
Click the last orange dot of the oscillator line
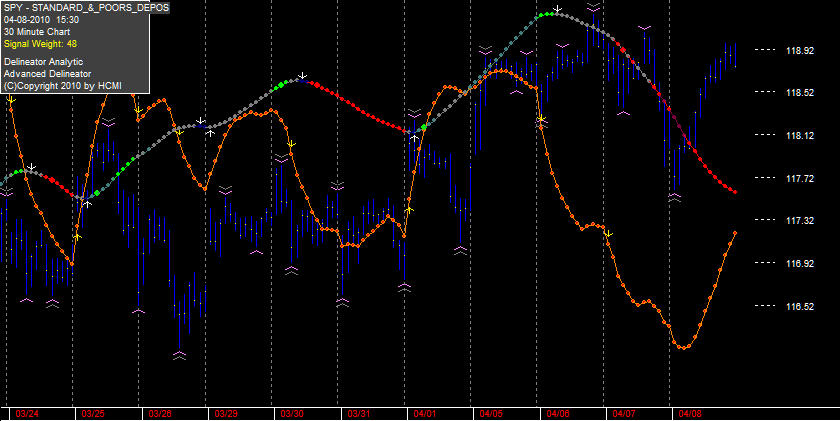point(735,233)
